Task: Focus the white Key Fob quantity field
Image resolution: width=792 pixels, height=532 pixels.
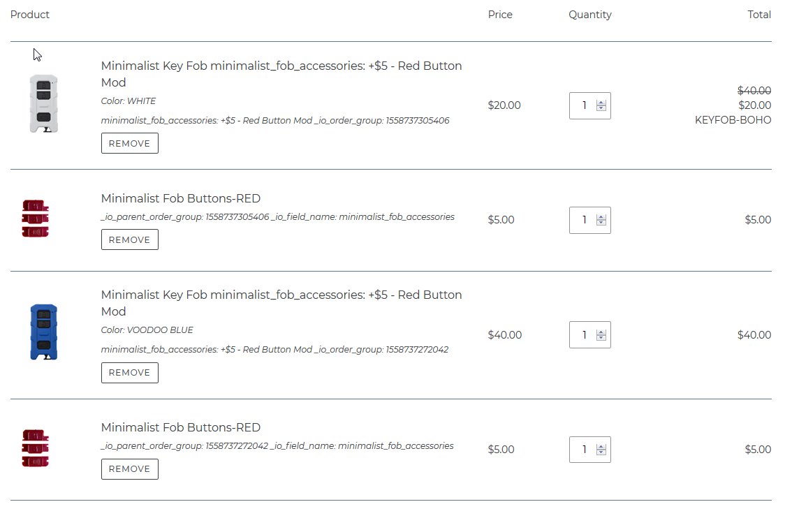Action: [x=584, y=105]
